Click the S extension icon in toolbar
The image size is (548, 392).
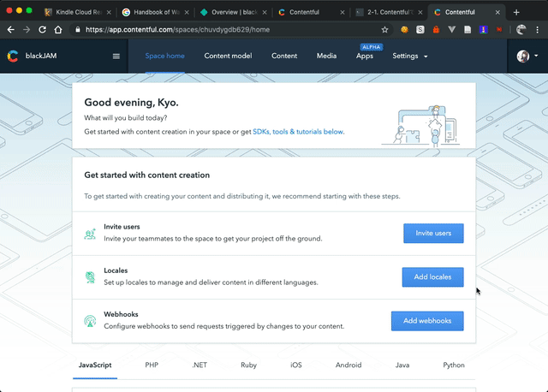click(420, 30)
